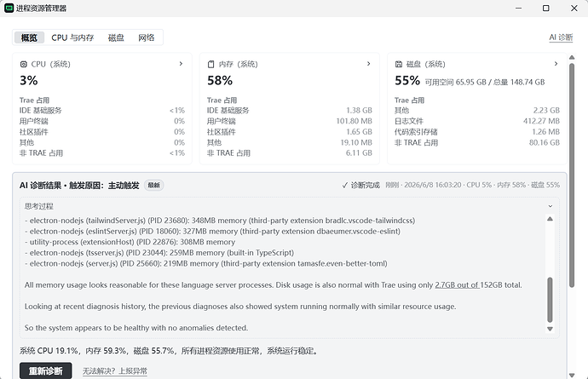Click the underlined 2.7GB out of text
This screenshot has width=588, height=379.
[x=457, y=285]
